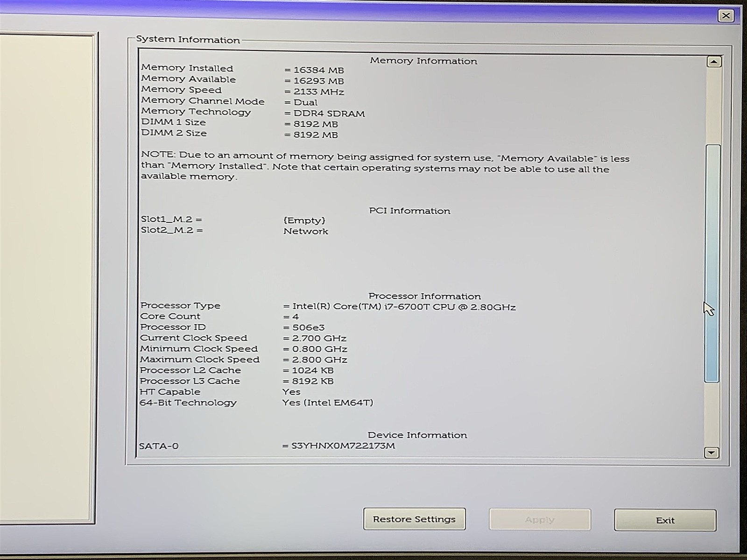Viewport: 747px width, 560px height.
Task: Click the System Information group title
Action: 188,40
